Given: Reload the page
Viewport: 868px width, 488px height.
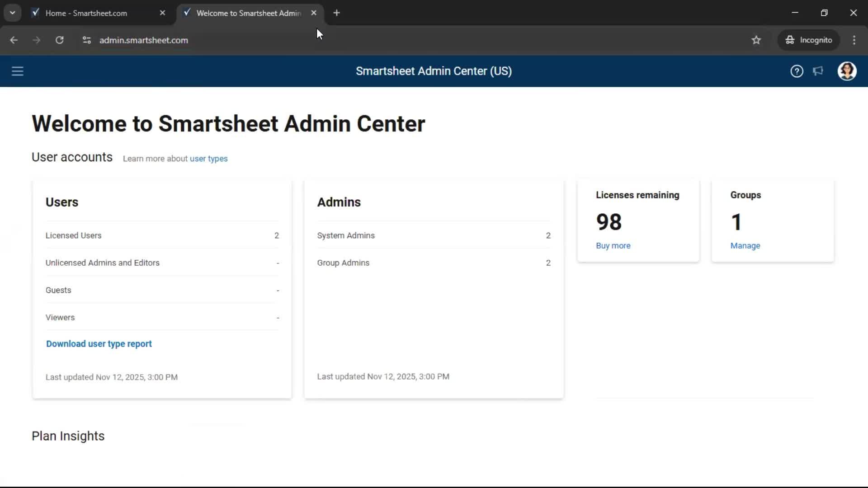Looking at the screenshot, I should pos(59,40).
